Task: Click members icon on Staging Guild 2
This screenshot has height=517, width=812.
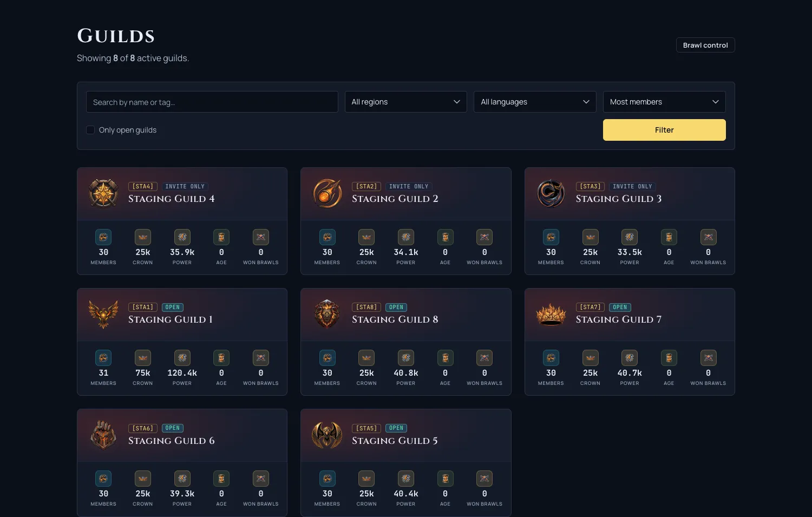Action: [328, 237]
